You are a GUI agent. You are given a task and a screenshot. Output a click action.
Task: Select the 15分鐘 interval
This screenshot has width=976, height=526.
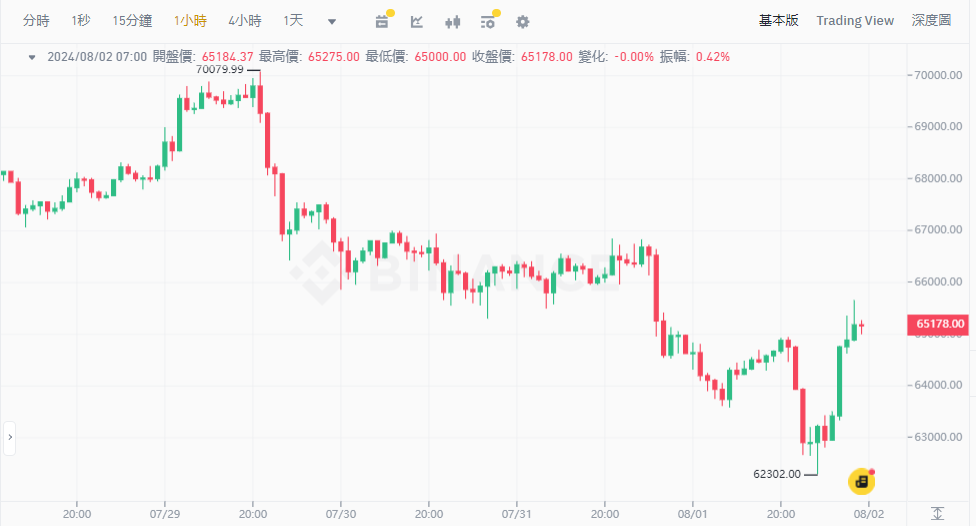132,21
